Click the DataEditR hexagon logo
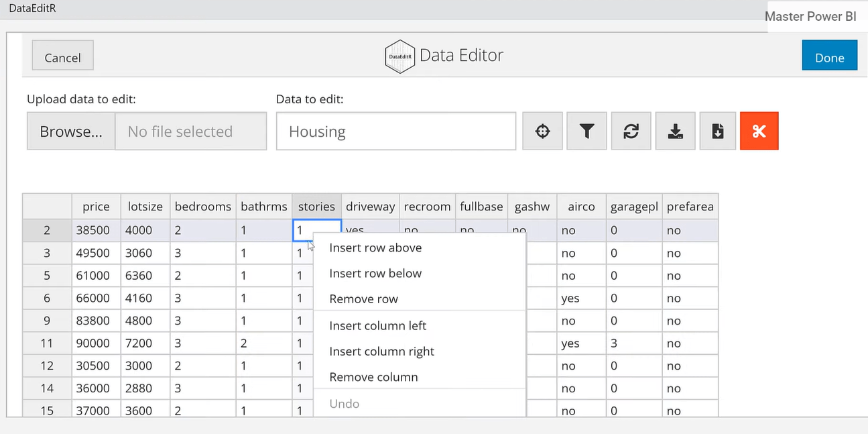This screenshot has height=434, width=868. click(x=399, y=56)
